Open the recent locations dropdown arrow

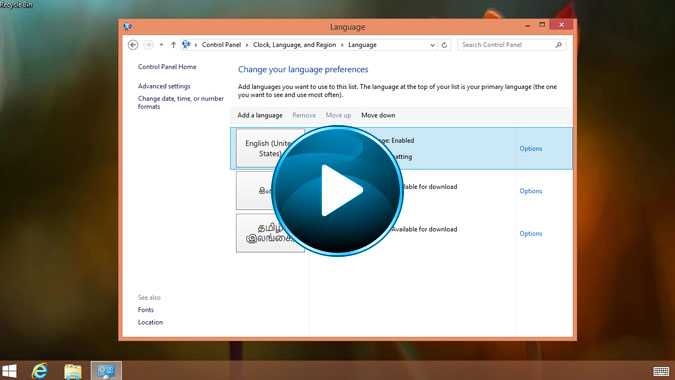(x=161, y=45)
